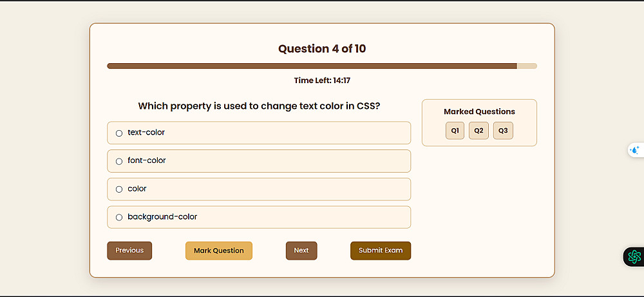Viewport: 644px width, 297px height.
Task: Select the 'background-color' radio circle
Action: point(119,218)
